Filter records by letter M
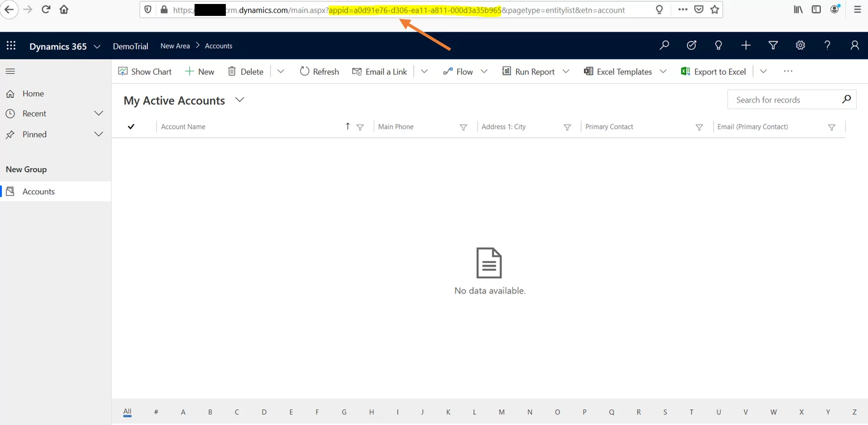868x425 pixels. click(x=502, y=412)
